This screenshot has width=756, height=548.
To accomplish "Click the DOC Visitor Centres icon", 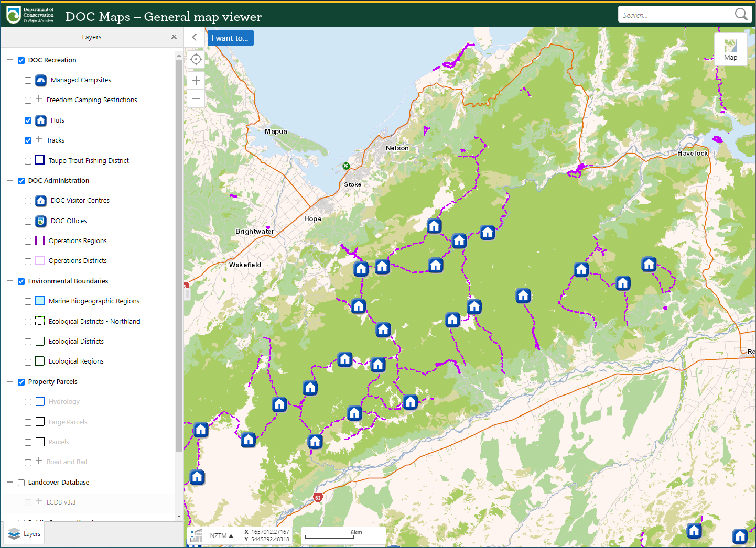I will pyautogui.click(x=41, y=201).
